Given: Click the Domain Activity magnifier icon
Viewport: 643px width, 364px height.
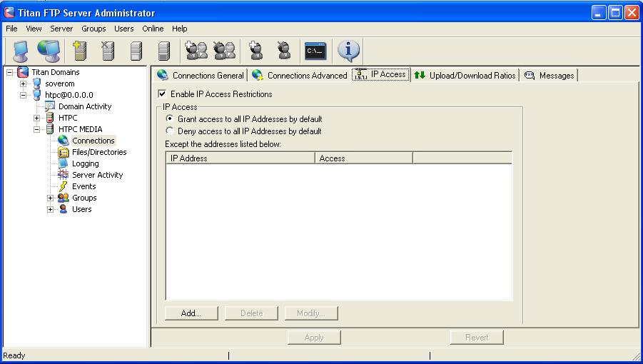Looking at the screenshot, I should 50,106.
